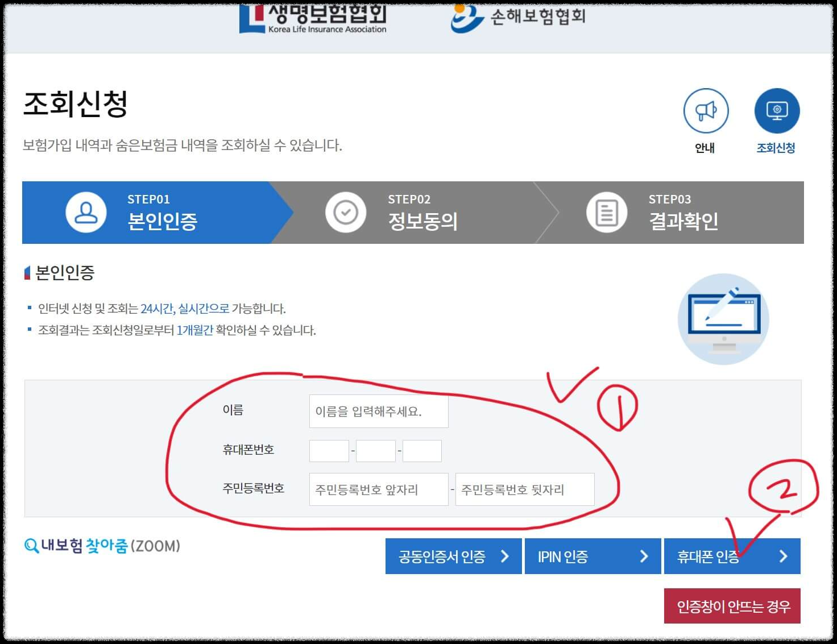Click the 이름 name input field
The width and height of the screenshot is (837, 644).
(378, 410)
